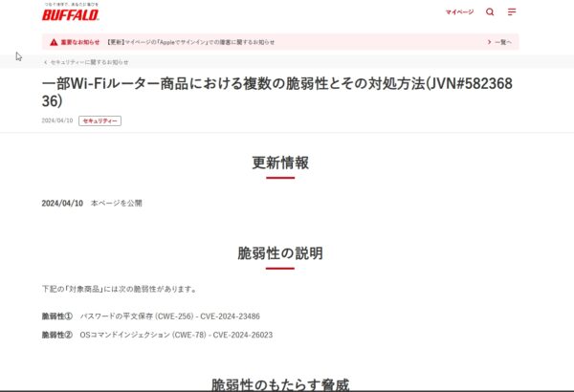Click the セキュリティー category tag

pos(99,120)
